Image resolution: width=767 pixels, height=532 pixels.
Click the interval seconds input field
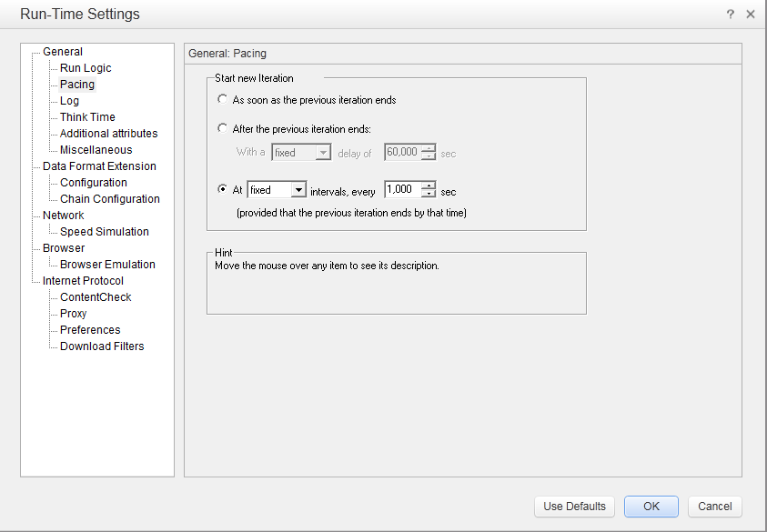click(401, 190)
